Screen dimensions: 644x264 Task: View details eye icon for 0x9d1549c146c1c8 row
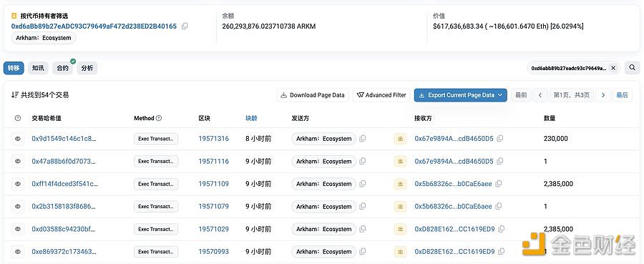(x=18, y=139)
